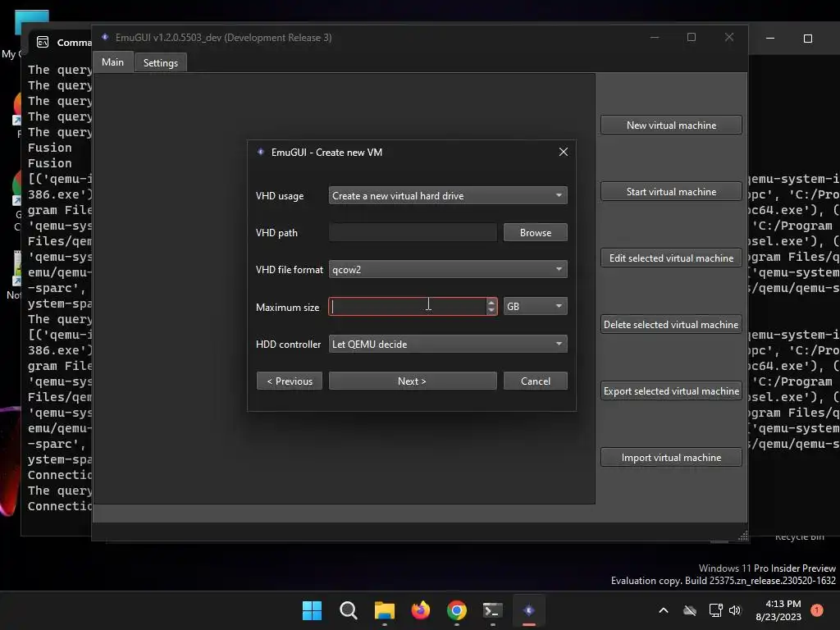Click the EmuGUI main window title icon
The width and height of the screenshot is (840, 630).
(105, 37)
